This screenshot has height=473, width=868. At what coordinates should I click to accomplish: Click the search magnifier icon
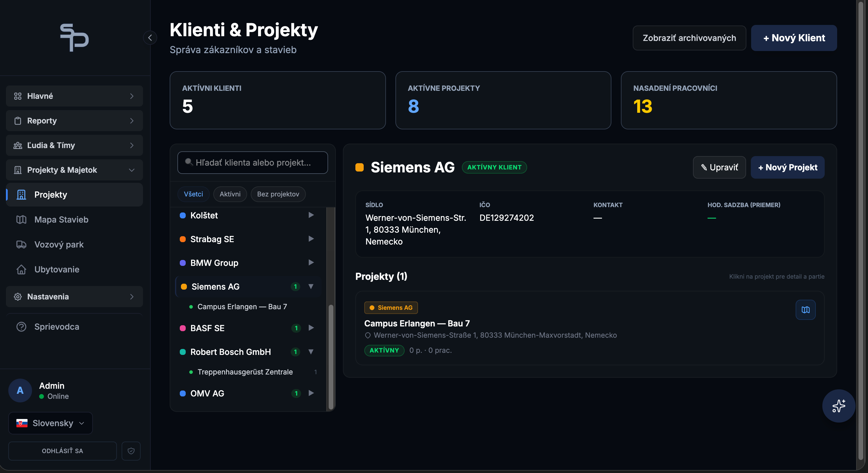pos(189,162)
